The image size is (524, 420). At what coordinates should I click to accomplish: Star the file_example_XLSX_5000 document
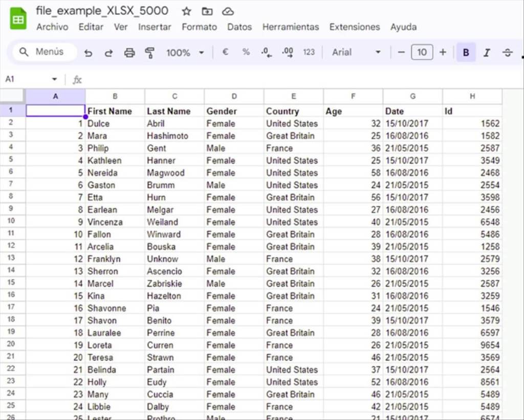186,11
